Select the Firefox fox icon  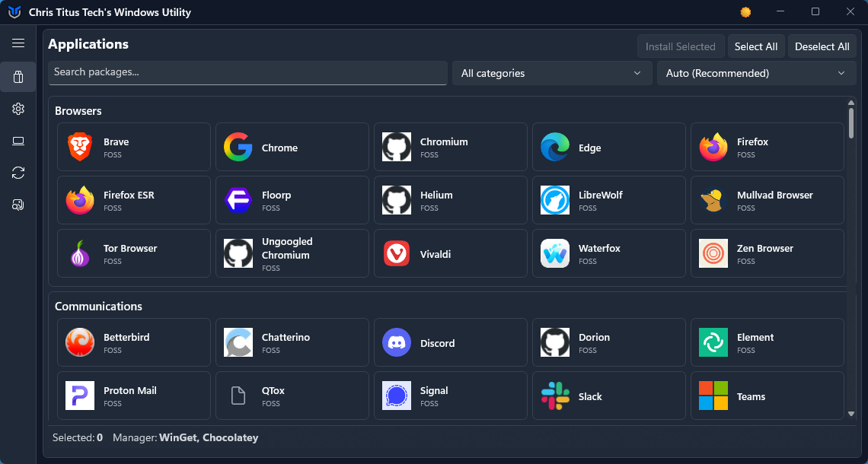pyautogui.click(x=713, y=147)
